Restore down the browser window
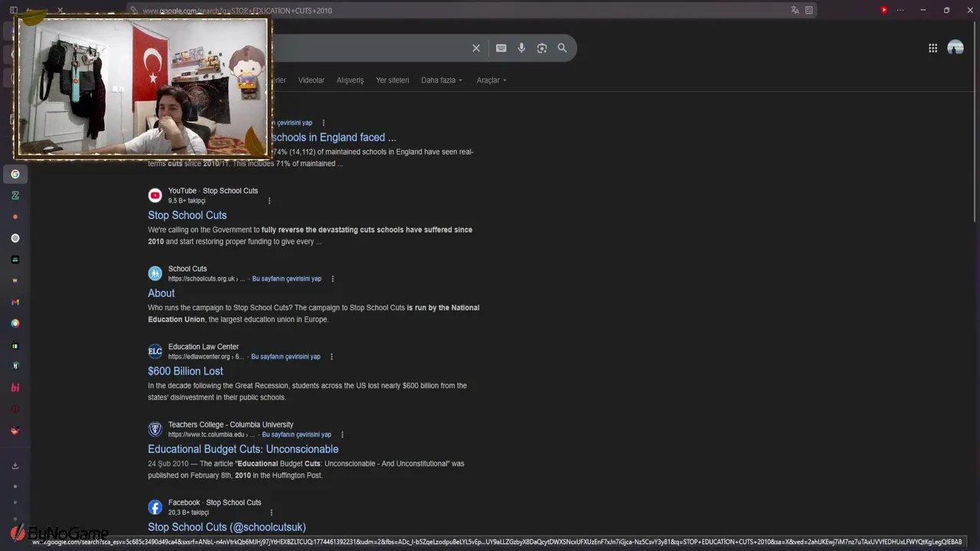The width and height of the screenshot is (980, 551). [946, 10]
